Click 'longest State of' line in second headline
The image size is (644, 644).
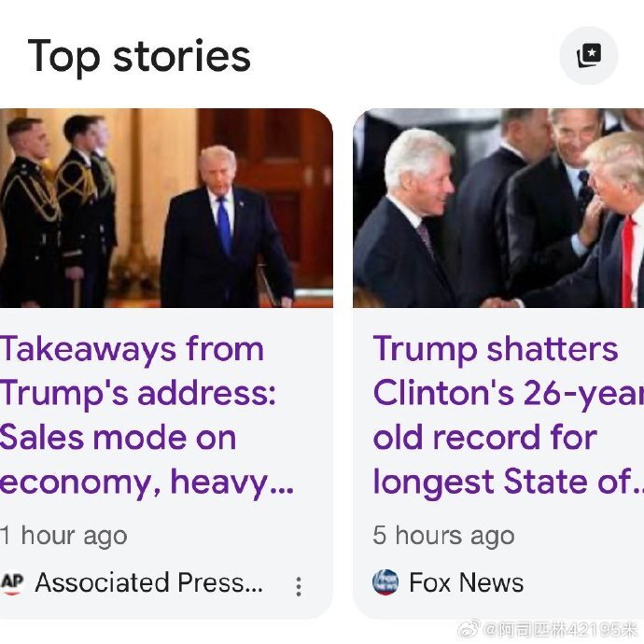click(x=505, y=483)
